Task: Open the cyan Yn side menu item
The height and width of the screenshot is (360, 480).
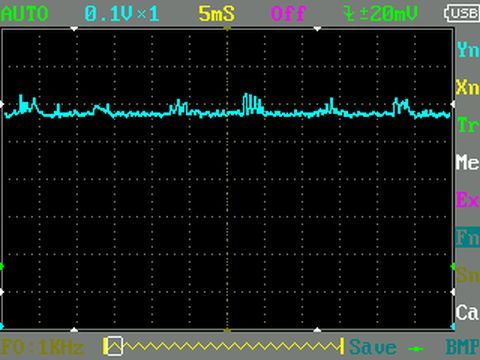Action: (468, 50)
